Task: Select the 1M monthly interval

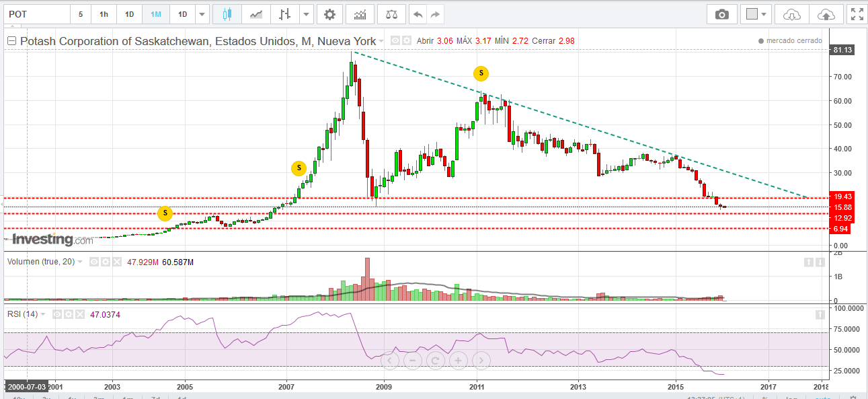Action: 155,14
